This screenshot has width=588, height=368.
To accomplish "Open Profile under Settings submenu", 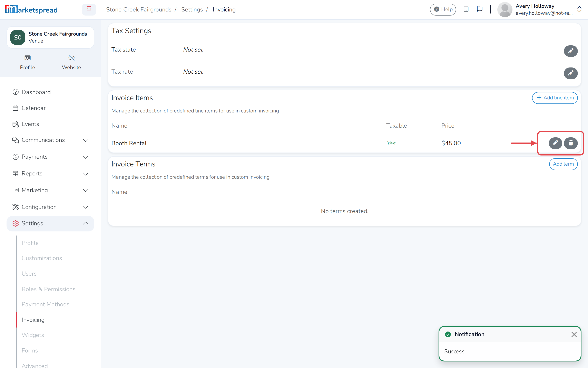I will click(30, 243).
